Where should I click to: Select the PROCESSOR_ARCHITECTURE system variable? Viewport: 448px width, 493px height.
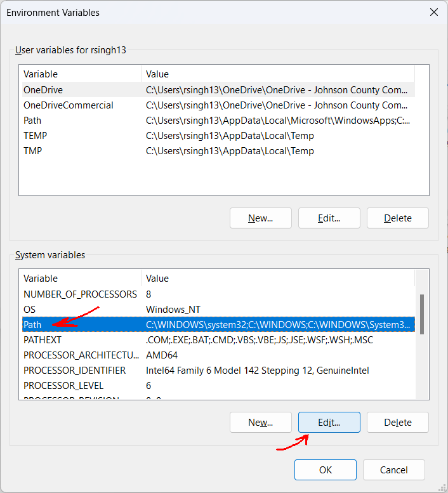tap(218, 355)
